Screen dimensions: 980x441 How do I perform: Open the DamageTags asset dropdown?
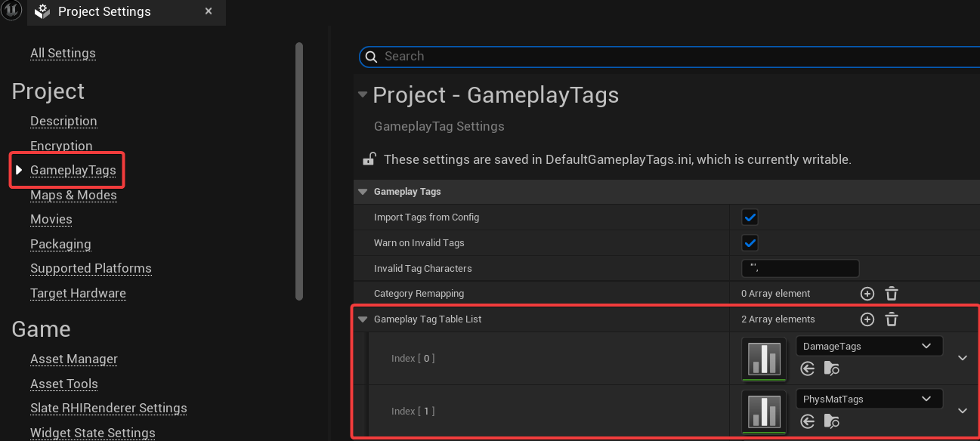click(x=869, y=347)
